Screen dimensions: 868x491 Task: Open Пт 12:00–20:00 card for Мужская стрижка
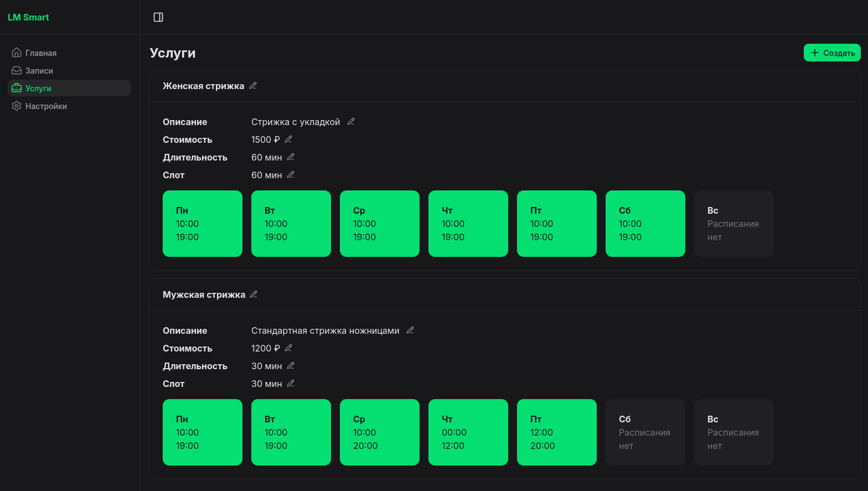coord(557,432)
